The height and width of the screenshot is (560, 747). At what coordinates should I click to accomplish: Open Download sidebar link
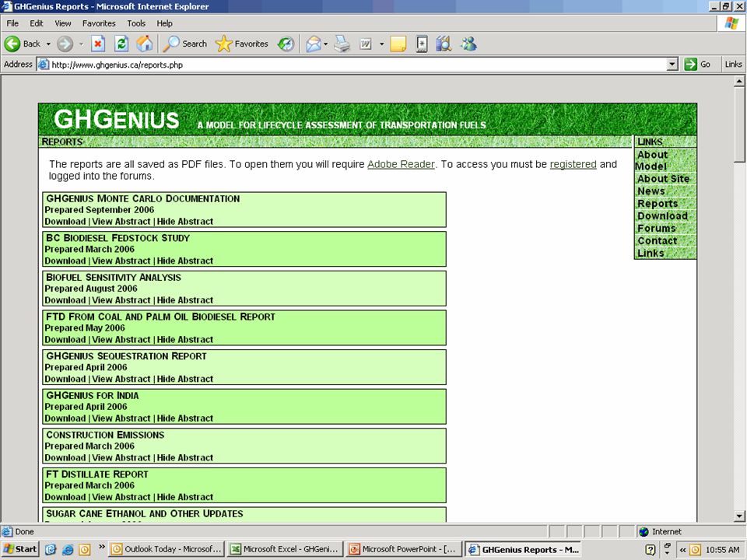[x=662, y=215]
